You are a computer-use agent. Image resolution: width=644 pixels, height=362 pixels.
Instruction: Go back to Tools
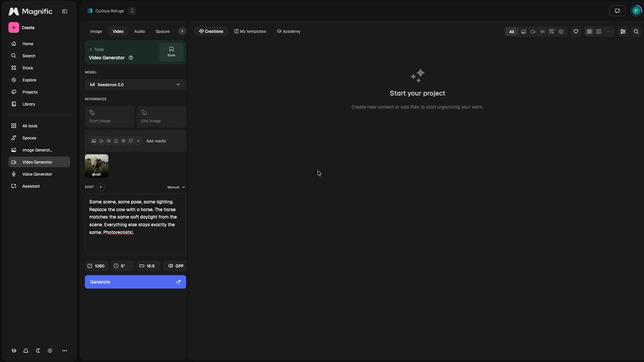click(x=97, y=50)
